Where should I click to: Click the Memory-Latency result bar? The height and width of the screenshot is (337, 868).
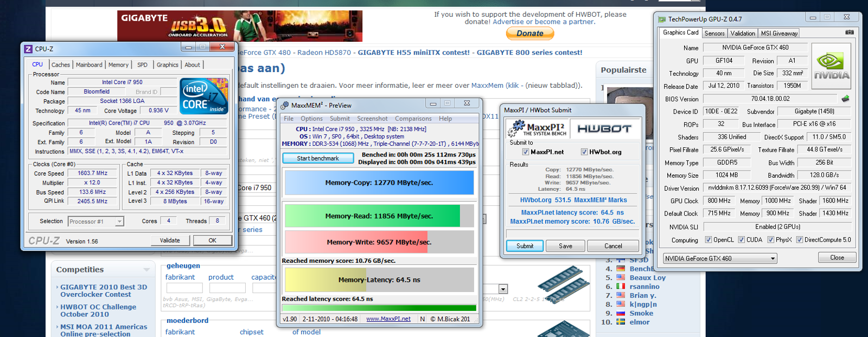[379, 280]
